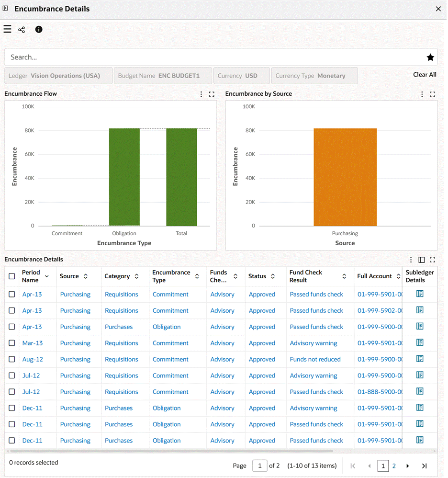Open Encumbrance Details table options menu

point(411,260)
